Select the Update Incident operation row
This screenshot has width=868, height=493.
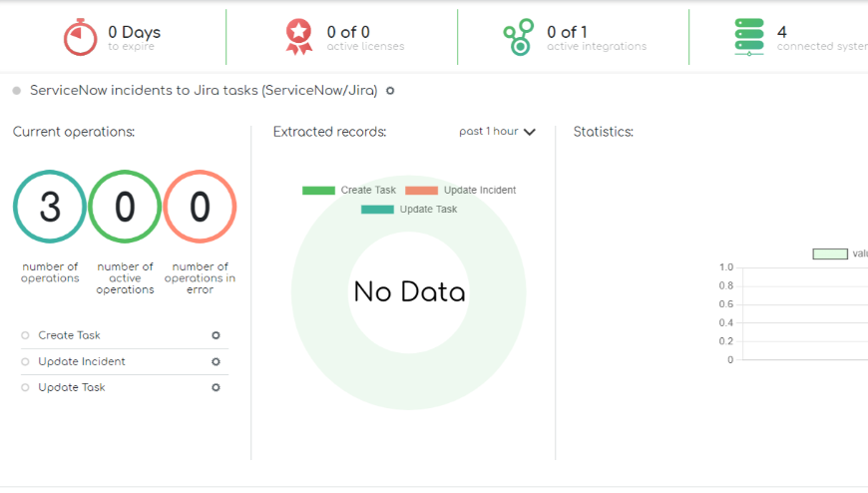click(82, 361)
